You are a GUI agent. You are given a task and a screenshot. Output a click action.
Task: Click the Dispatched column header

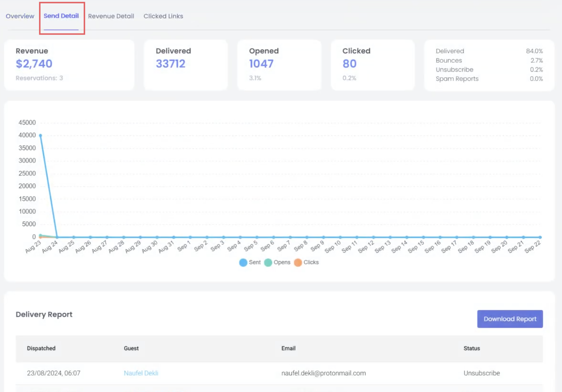pyautogui.click(x=41, y=348)
